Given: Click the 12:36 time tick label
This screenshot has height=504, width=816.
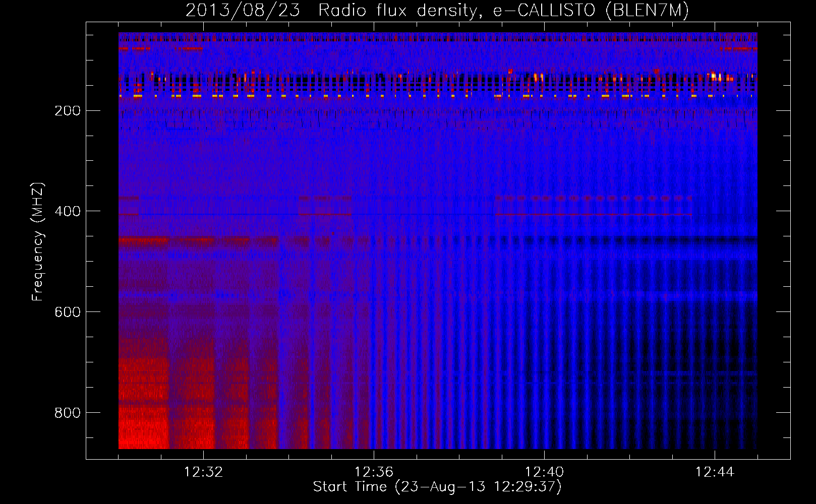Looking at the screenshot, I should [x=374, y=472].
